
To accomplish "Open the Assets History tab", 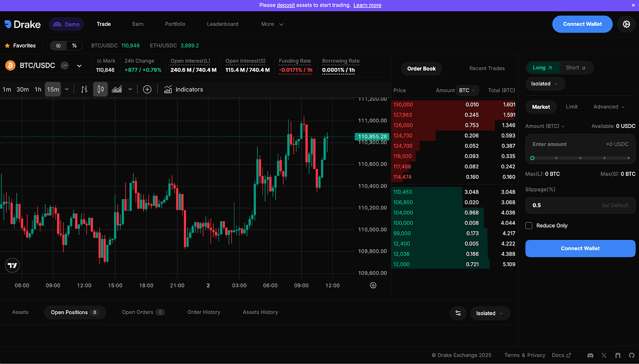I will click(x=260, y=312).
